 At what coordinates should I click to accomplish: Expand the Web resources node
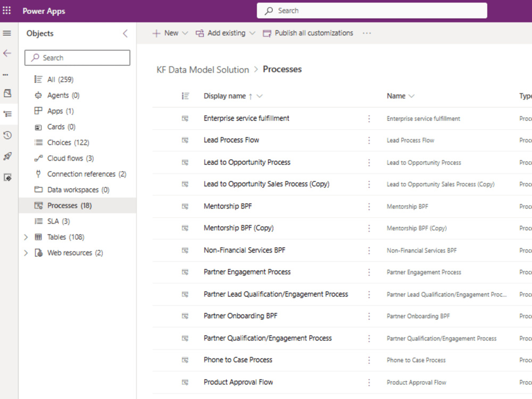pos(26,253)
